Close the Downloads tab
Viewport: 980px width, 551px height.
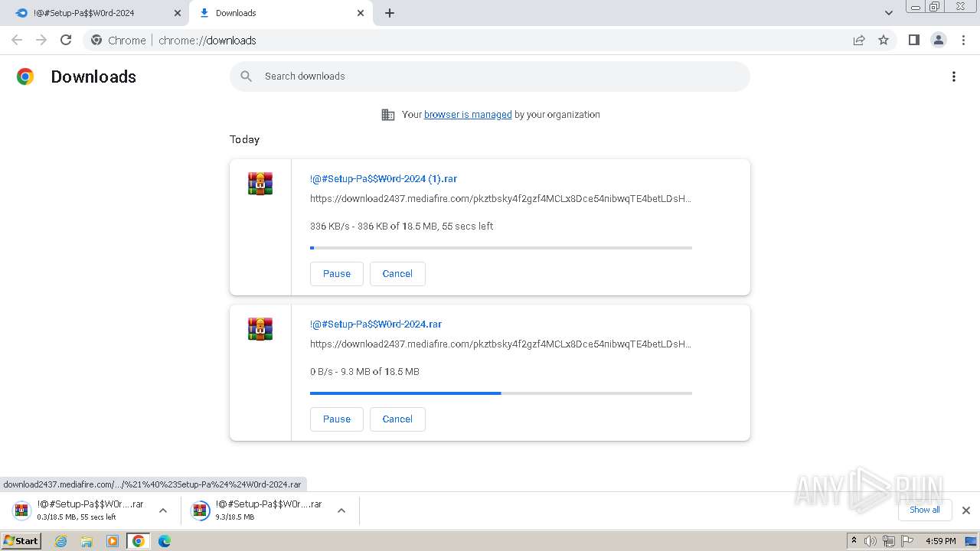(361, 13)
